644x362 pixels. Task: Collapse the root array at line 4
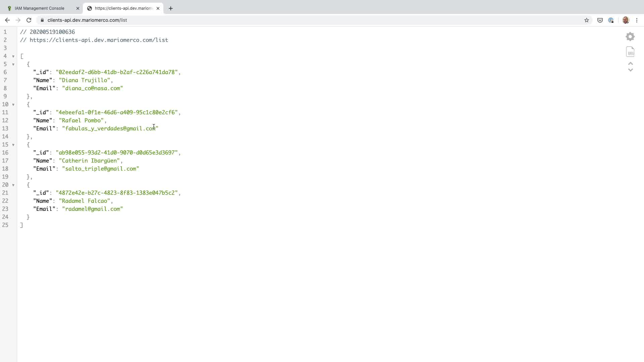13,56
